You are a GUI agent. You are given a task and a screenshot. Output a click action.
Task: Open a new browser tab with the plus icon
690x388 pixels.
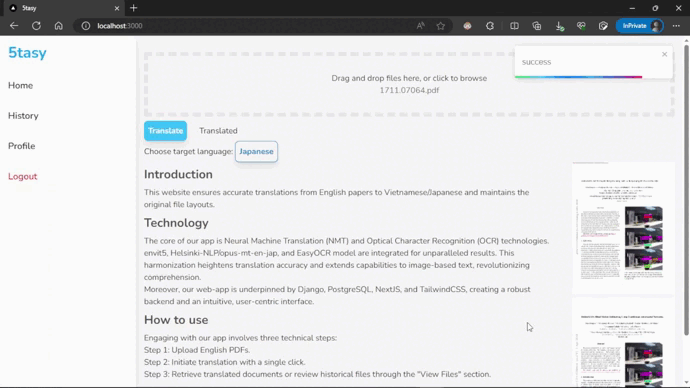134,8
